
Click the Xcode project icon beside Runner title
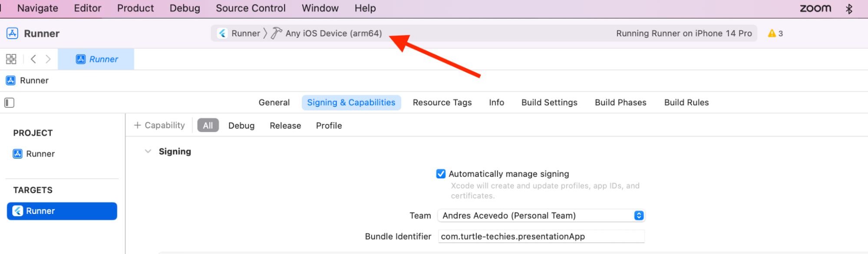(x=12, y=33)
